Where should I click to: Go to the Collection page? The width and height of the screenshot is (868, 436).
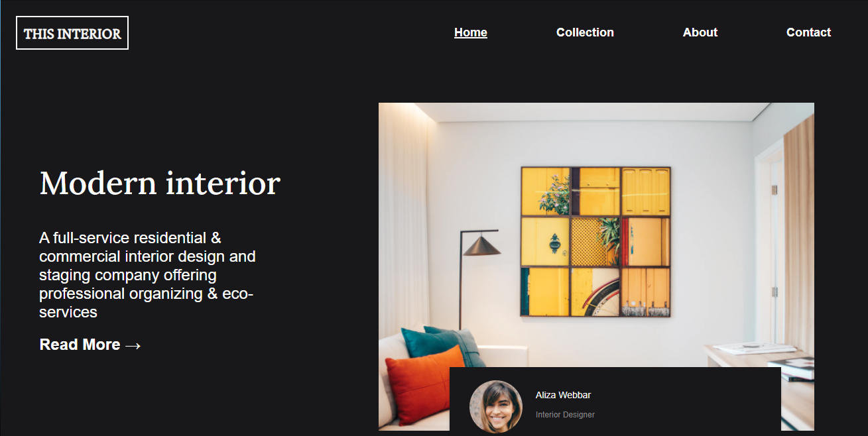585,32
